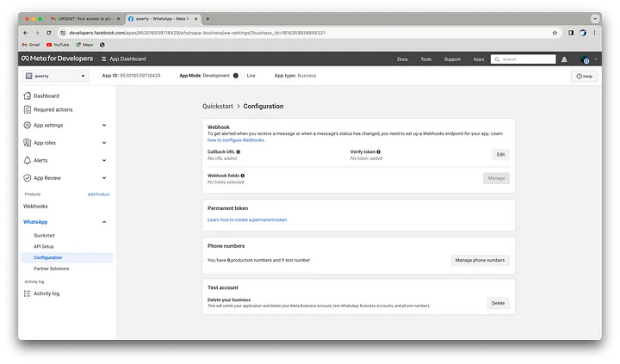Open the Tools menu

426,59
